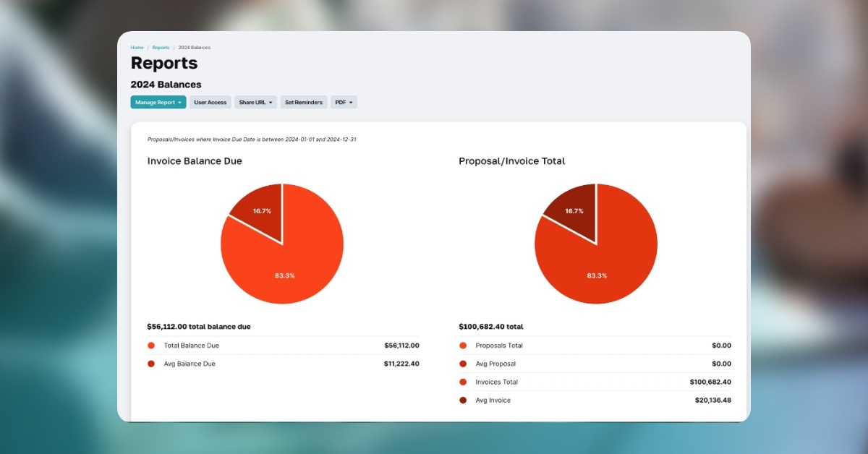Select the Avg Proposal label
Image resolution: width=868 pixels, height=454 pixels.
(x=496, y=364)
